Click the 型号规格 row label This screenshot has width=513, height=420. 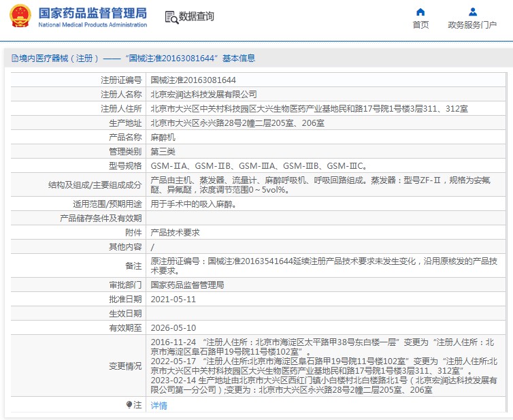pyautogui.click(x=125, y=166)
